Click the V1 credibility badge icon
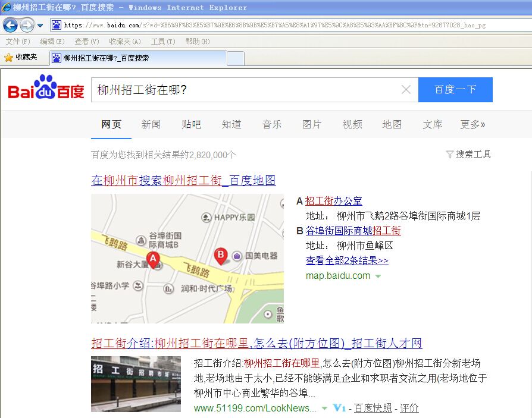This screenshot has height=418, width=532. pyautogui.click(x=339, y=408)
